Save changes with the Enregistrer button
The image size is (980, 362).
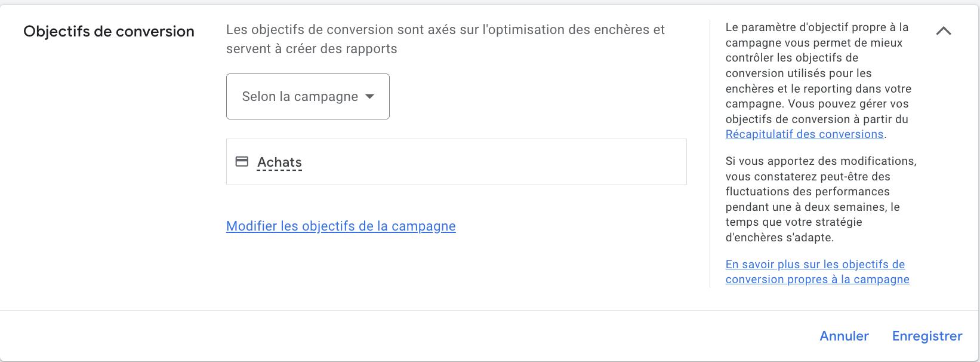(x=927, y=336)
